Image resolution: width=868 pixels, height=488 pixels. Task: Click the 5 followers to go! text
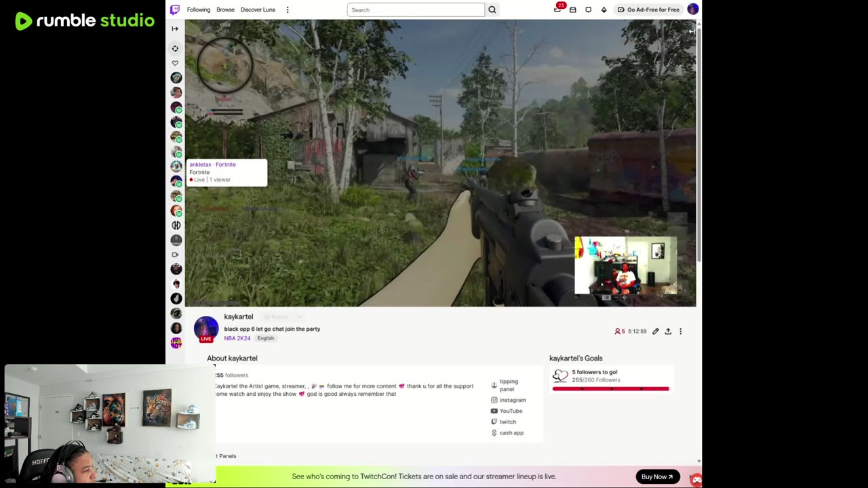[595, 372]
